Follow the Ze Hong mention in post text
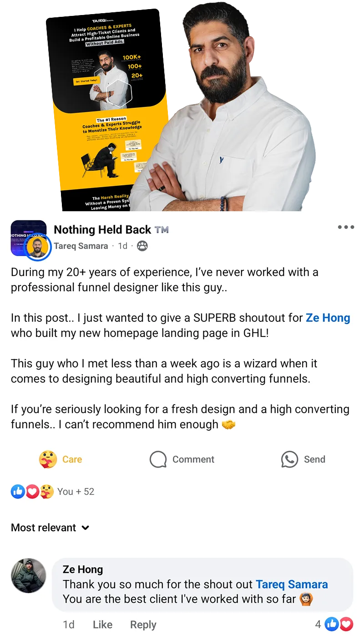Viewport: 364px width, 641px height. [x=328, y=318]
